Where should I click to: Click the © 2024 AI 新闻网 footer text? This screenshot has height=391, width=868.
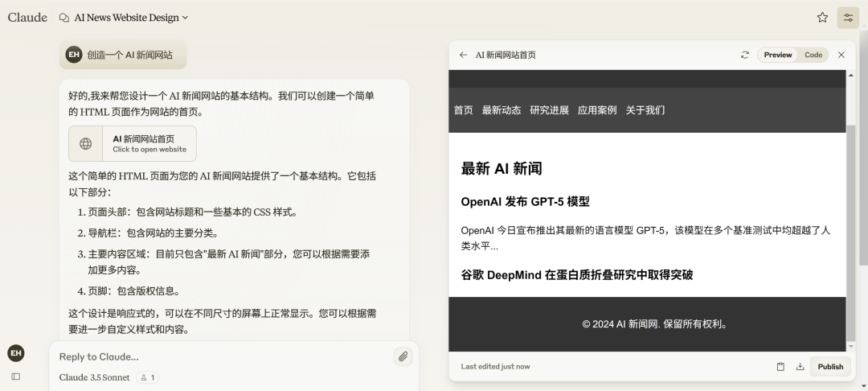(655, 324)
